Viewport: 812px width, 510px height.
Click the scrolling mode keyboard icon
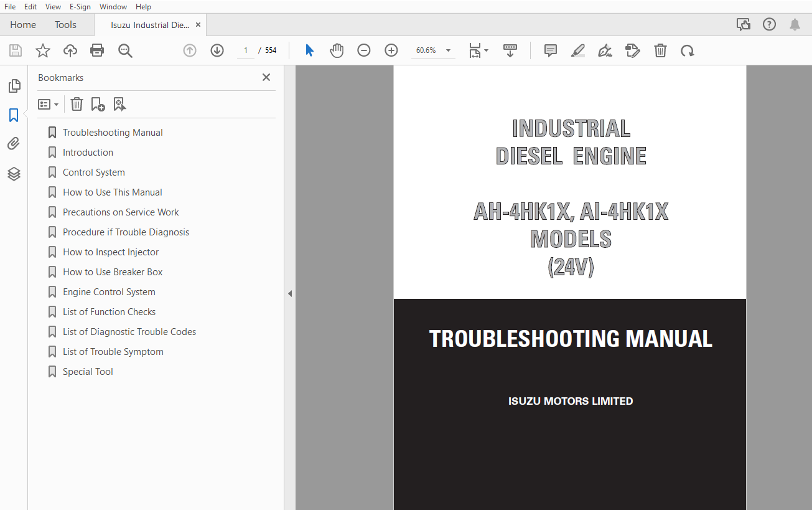pos(510,50)
